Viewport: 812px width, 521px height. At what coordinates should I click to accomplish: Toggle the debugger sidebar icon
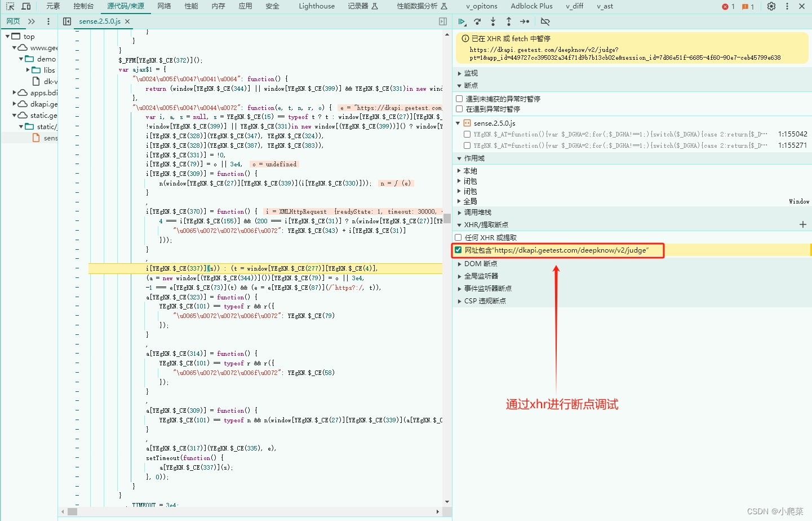point(443,21)
